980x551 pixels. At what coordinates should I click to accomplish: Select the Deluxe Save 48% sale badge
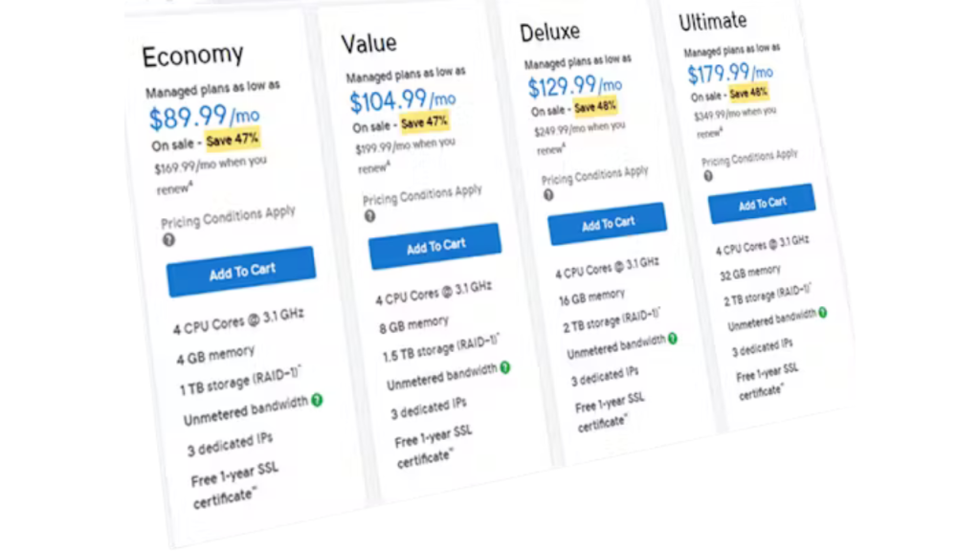pos(594,107)
